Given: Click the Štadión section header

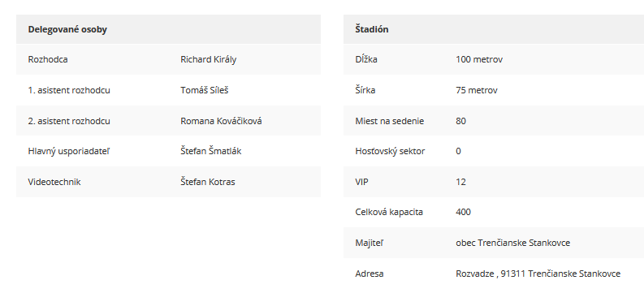Looking at the screenshot, I should (x=494, y=29).
